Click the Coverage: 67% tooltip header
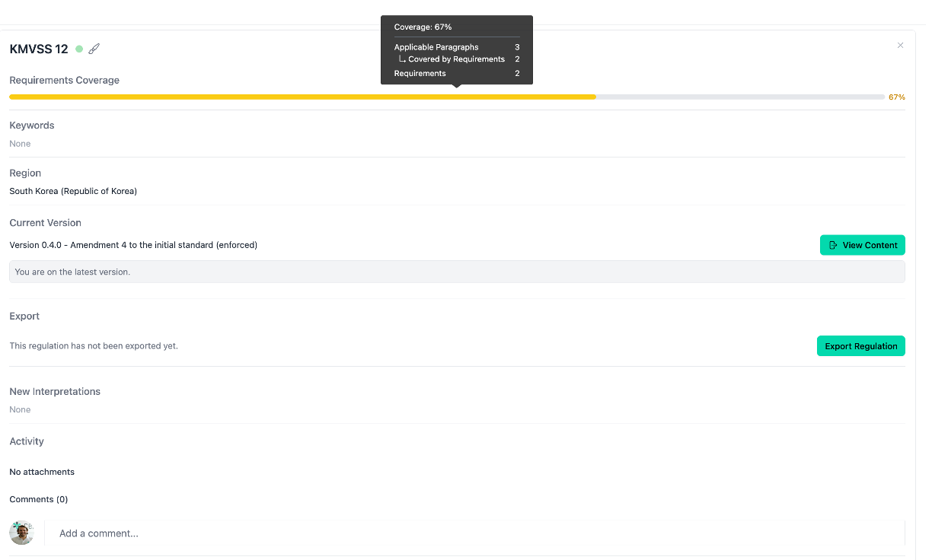This screenshot has height=560, width=932. coord(423,27)
